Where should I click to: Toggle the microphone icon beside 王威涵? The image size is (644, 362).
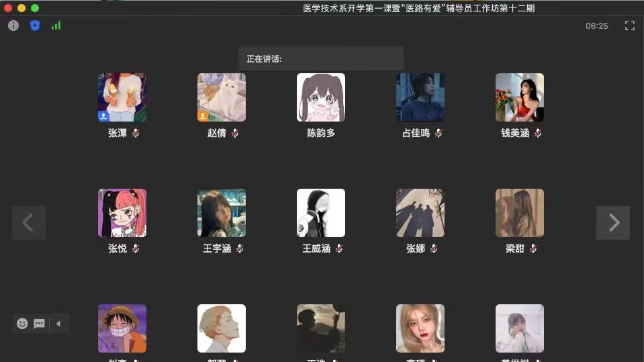click(339, 248)
